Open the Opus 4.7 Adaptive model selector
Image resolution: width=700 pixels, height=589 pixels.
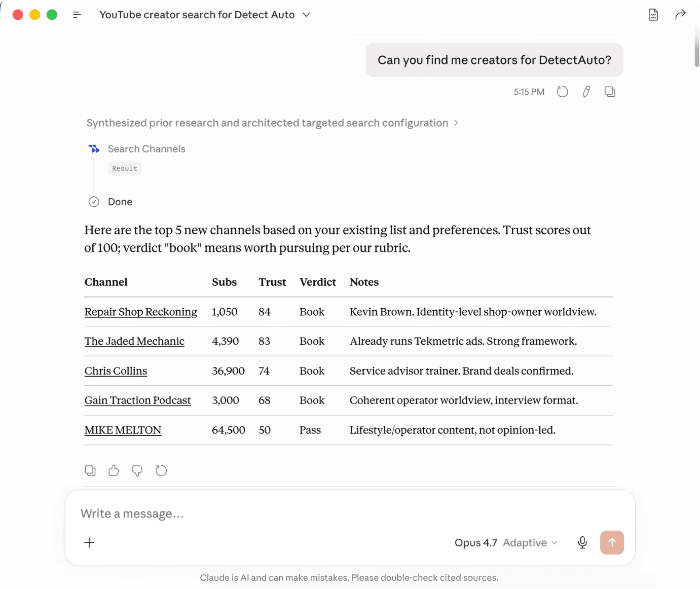coord(506,543)
